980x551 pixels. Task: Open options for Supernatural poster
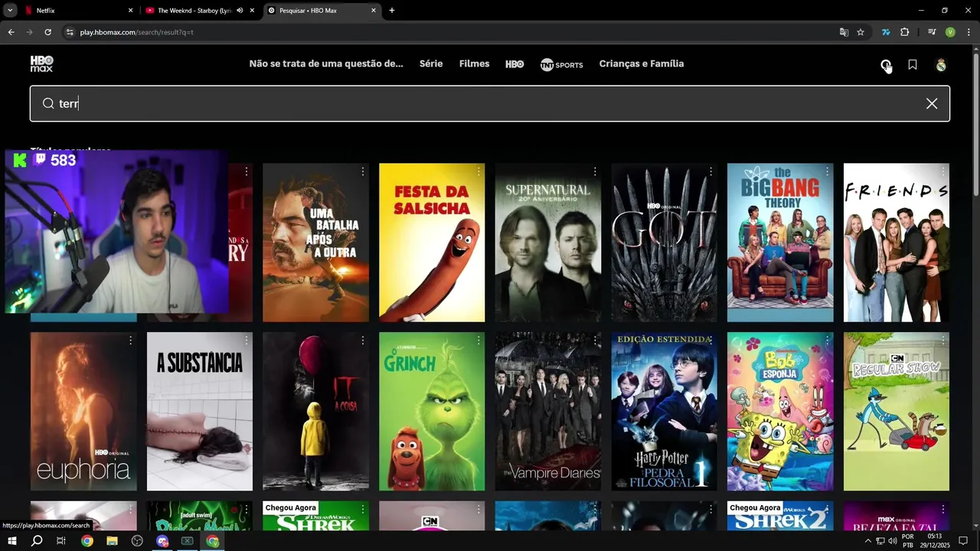click(595, 171)
